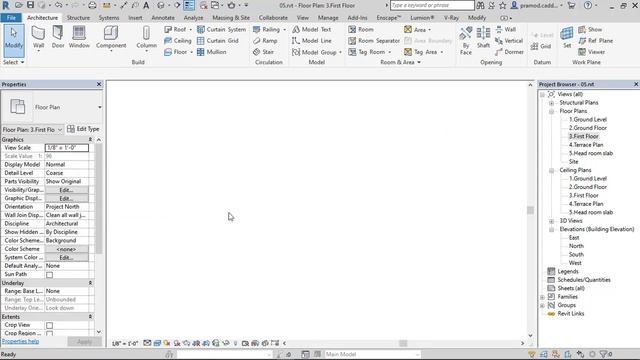Click the canvas vertical scrollbar thumb
The image size is (640, 360).
tap(530, 210)
